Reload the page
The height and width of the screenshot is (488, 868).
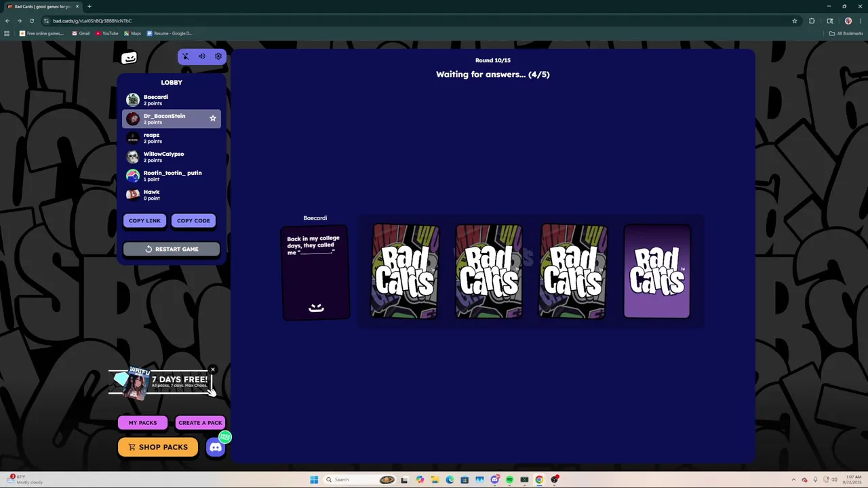(32, 21)
